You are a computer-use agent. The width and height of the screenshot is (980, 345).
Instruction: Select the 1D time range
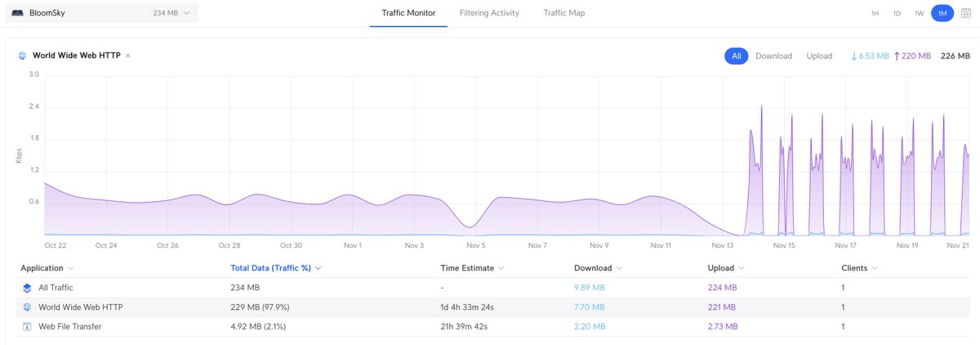point(897,13)
